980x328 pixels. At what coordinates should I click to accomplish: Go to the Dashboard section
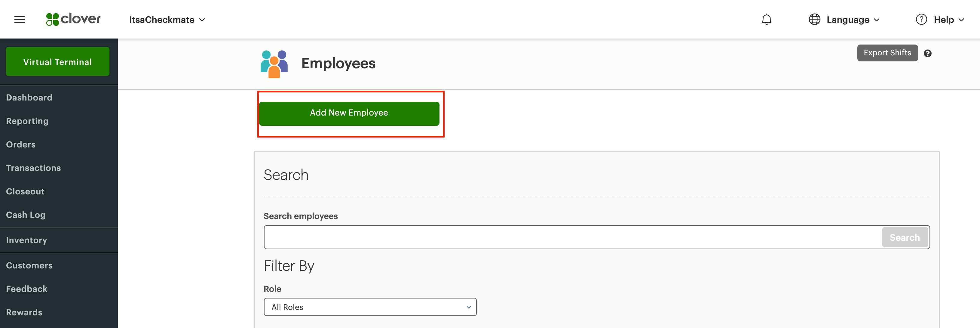pos(29,97)
